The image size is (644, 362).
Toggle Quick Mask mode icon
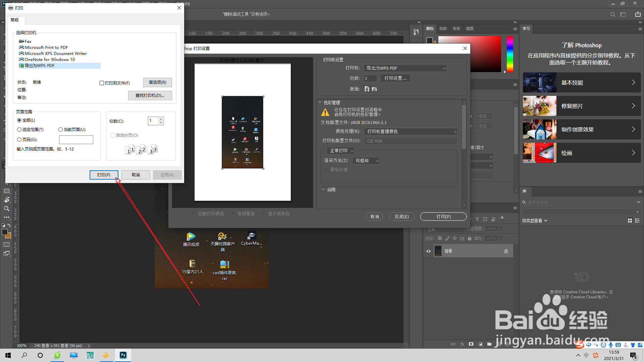coord(6,245)
